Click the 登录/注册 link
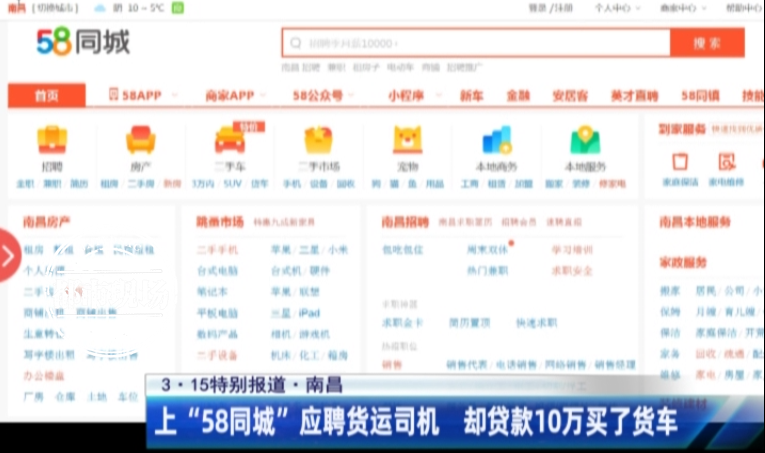 [550, 8]
